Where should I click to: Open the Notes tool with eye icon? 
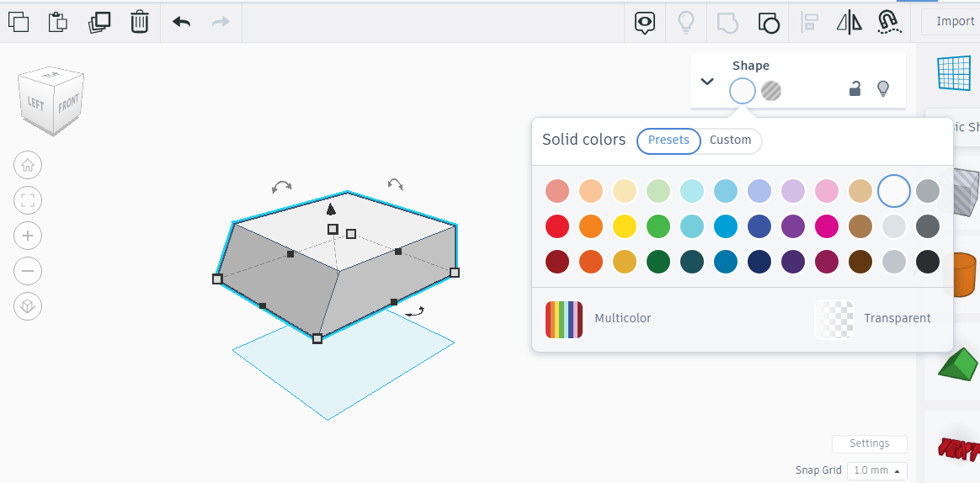pyautogui.click(x=644, y=23)
